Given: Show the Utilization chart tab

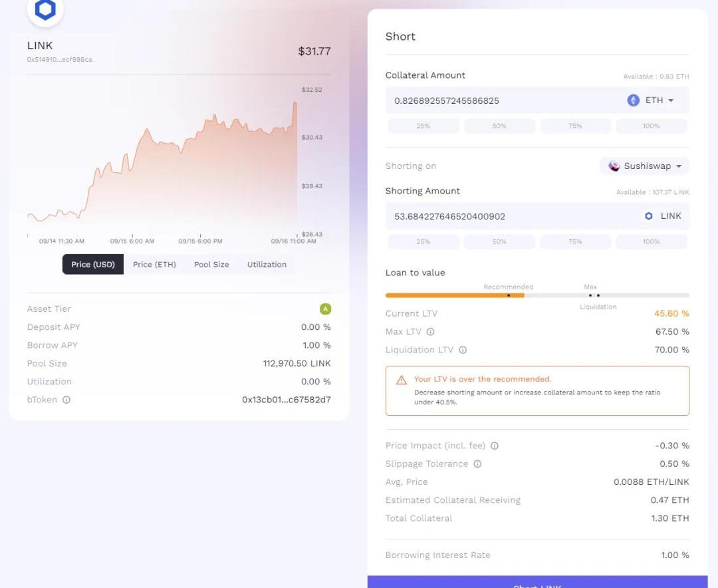Looking at the screenshot, I should point(267,264).
